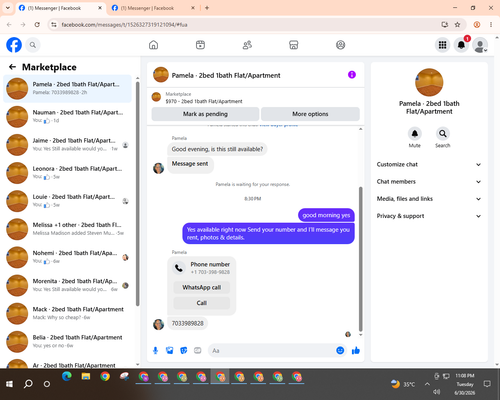The width and height of the screenshot is (500, 400).
Task: Open the Melissa +1 other conversation
Action: (67, 229)
